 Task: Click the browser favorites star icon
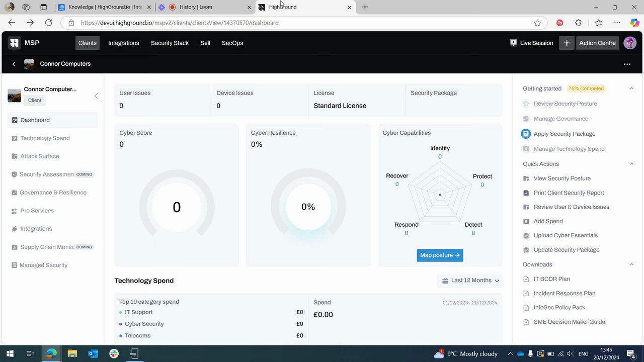[x=537, y=23]
